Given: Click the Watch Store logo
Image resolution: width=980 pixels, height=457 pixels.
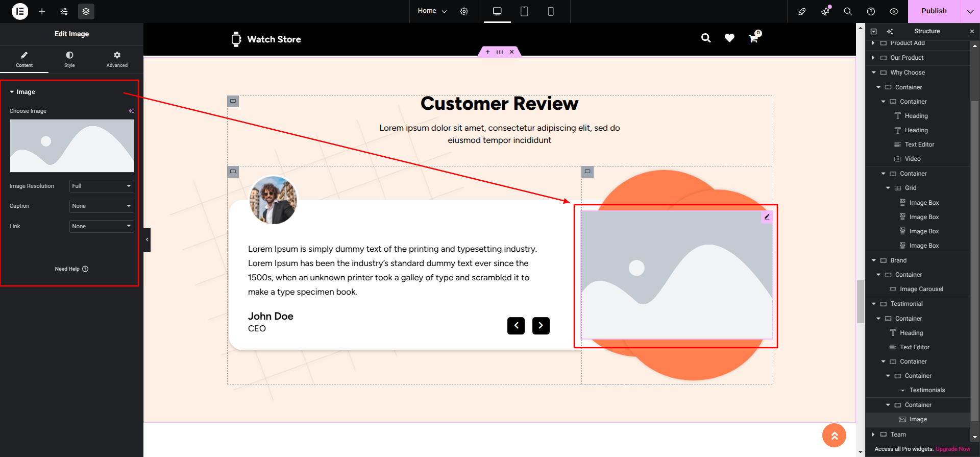Looking at the screenshot, I should click(266, 39).
